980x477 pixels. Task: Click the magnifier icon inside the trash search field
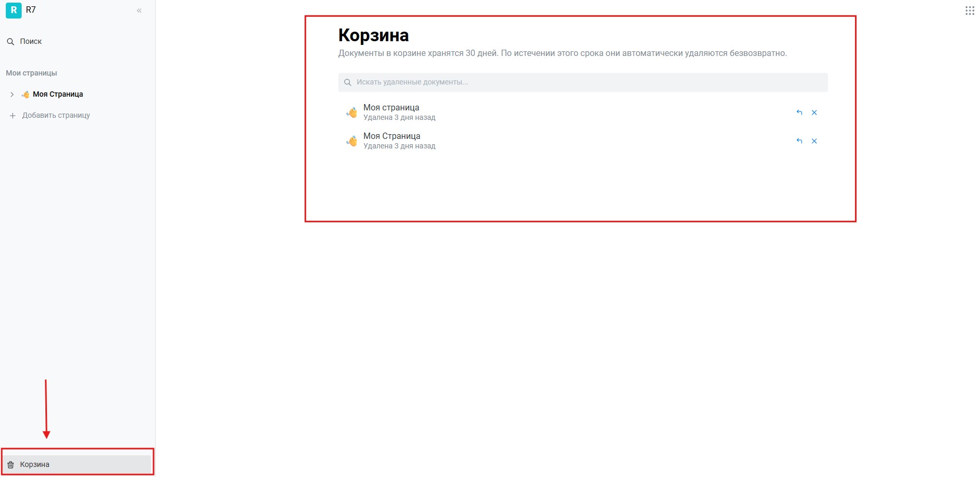[348, 82]
